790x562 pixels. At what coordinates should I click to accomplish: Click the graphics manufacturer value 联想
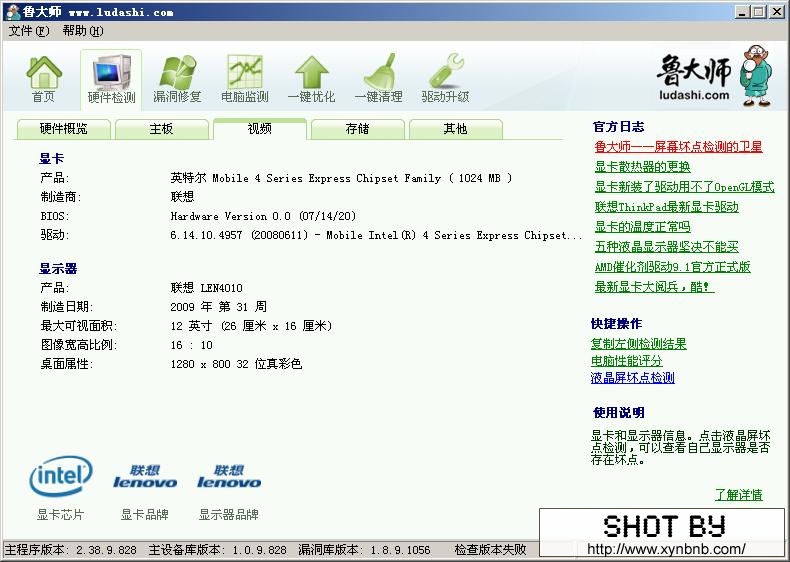tap(182, 197)
